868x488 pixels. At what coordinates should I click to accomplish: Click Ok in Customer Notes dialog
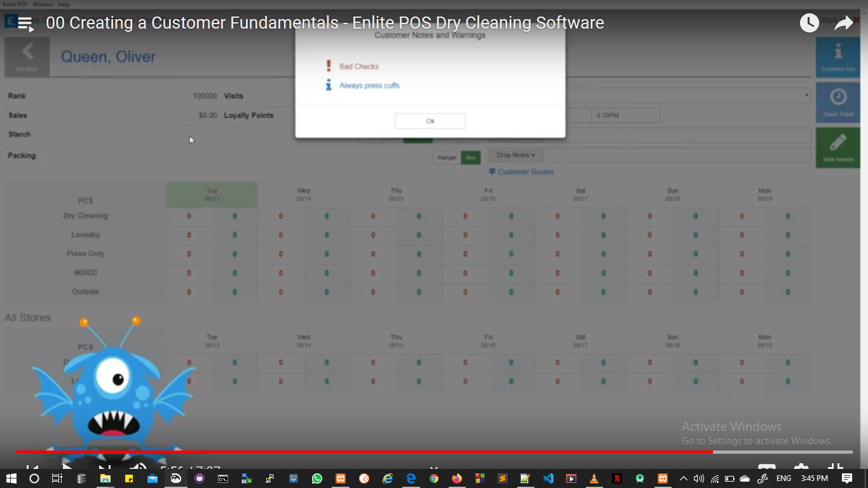(430, 121)
